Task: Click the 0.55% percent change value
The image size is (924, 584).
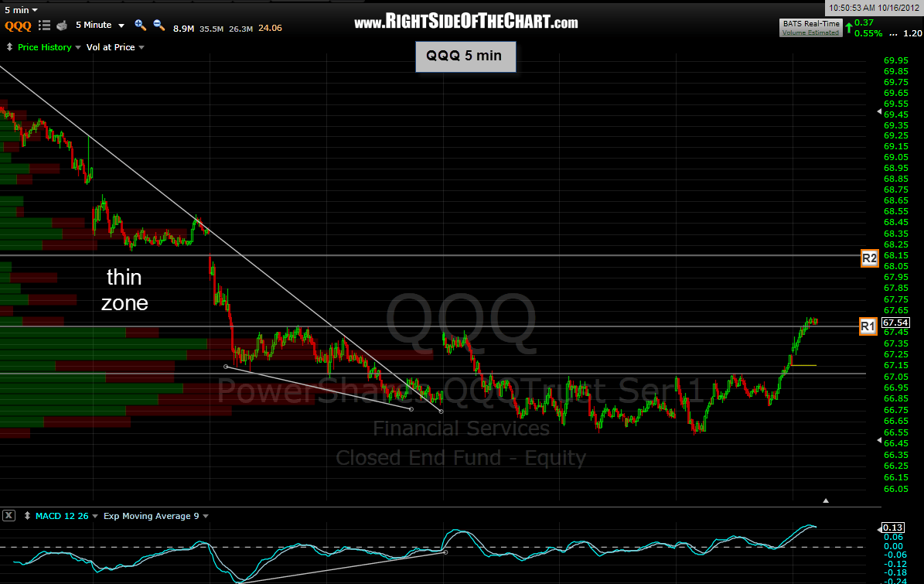Action: (x=868, y=33)
